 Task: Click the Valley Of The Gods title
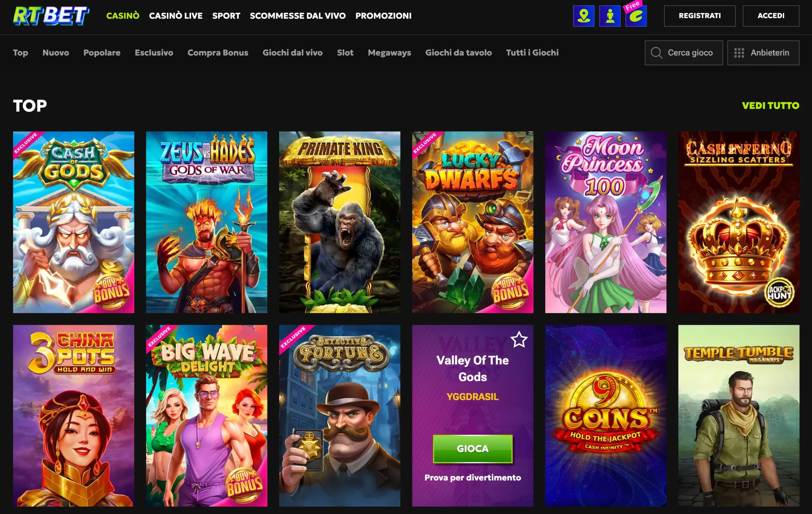click(x=472, y=369)
